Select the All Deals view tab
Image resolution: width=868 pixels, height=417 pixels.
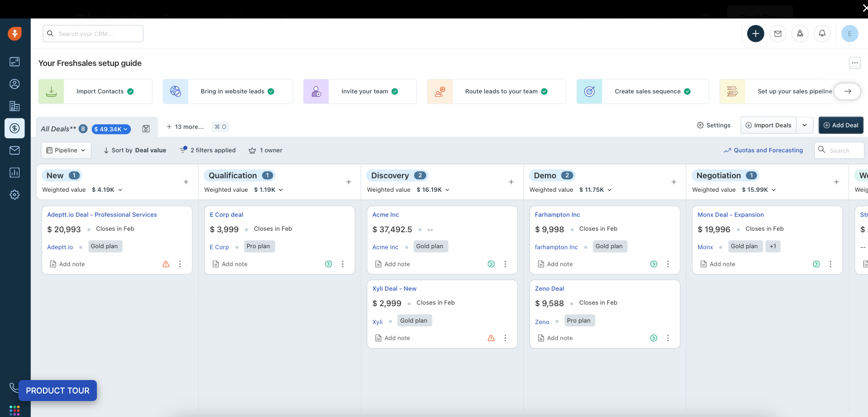tap(58, 129)
